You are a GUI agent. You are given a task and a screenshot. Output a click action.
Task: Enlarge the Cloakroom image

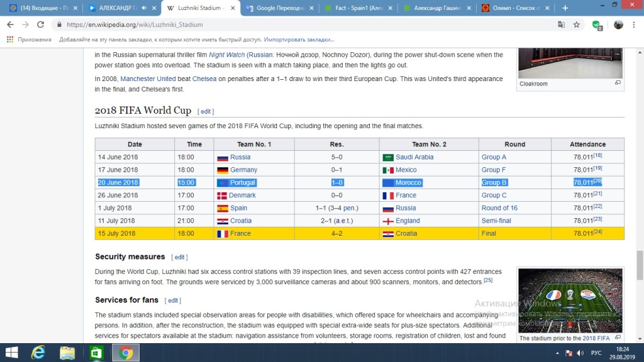coord(618,83)
